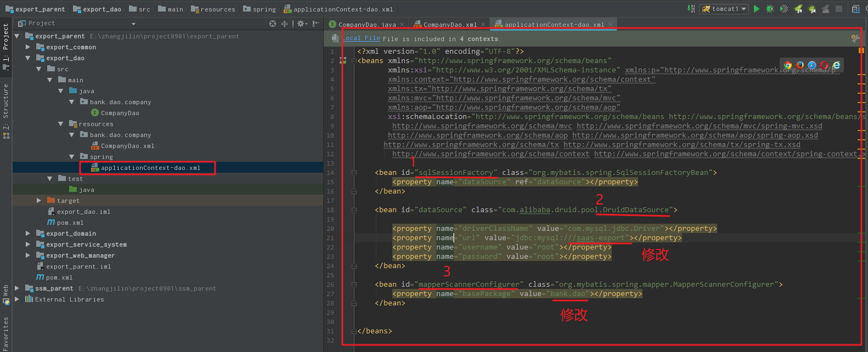Click resources in the breadcrumb bar
Screen dimensions: 868x352
pos(213,9)
